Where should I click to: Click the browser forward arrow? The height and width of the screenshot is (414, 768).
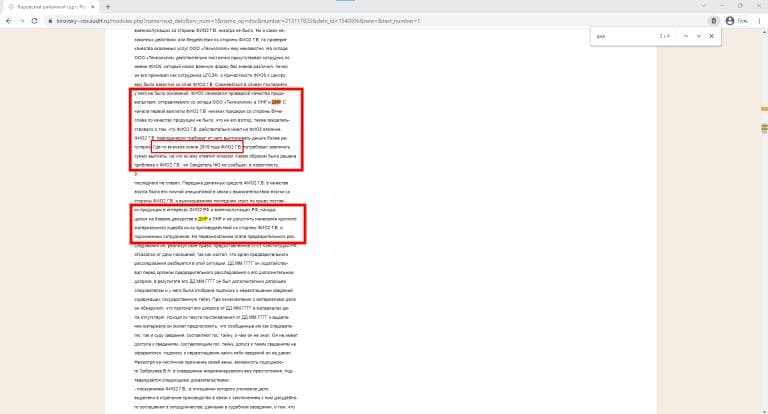[x=22, y=19]
